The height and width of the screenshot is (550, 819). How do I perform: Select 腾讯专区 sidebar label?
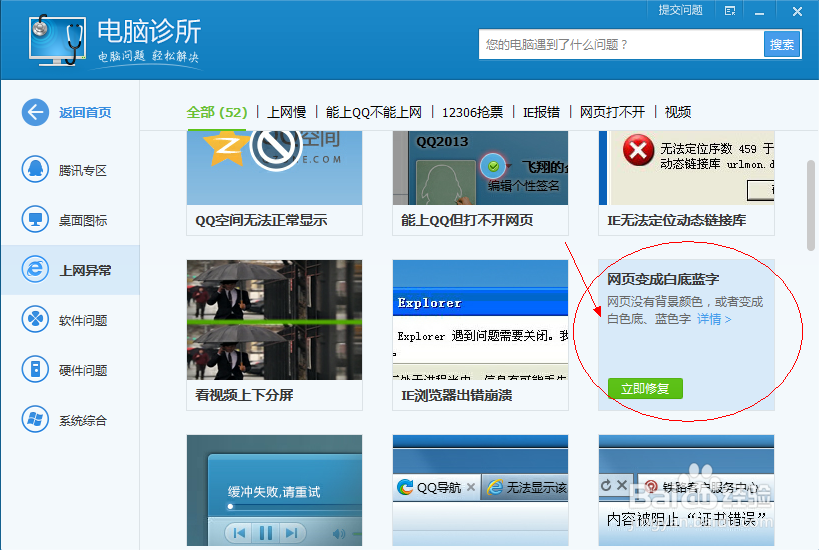[83, 170]
